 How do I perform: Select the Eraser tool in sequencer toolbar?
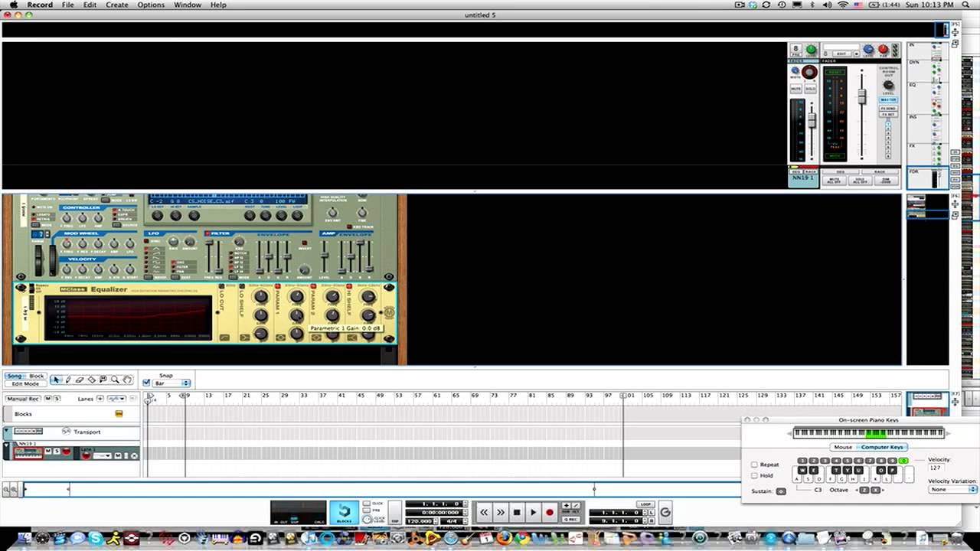80,380
